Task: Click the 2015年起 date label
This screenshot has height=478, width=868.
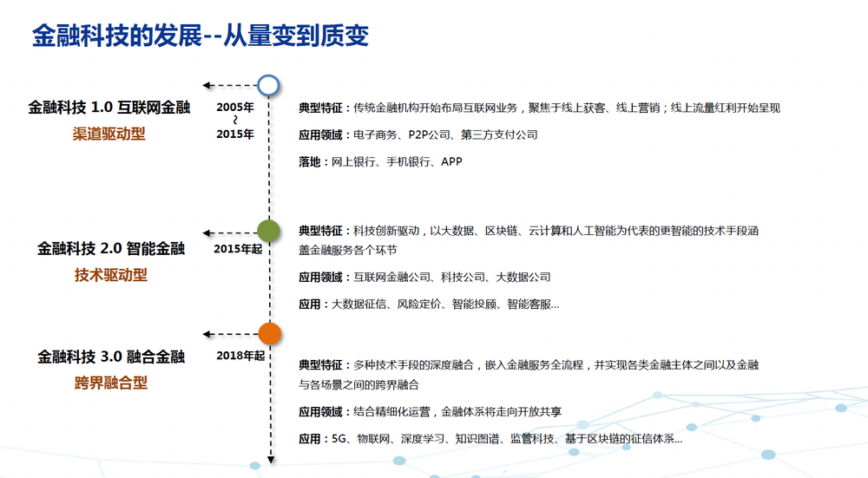Action: point(238,249)
